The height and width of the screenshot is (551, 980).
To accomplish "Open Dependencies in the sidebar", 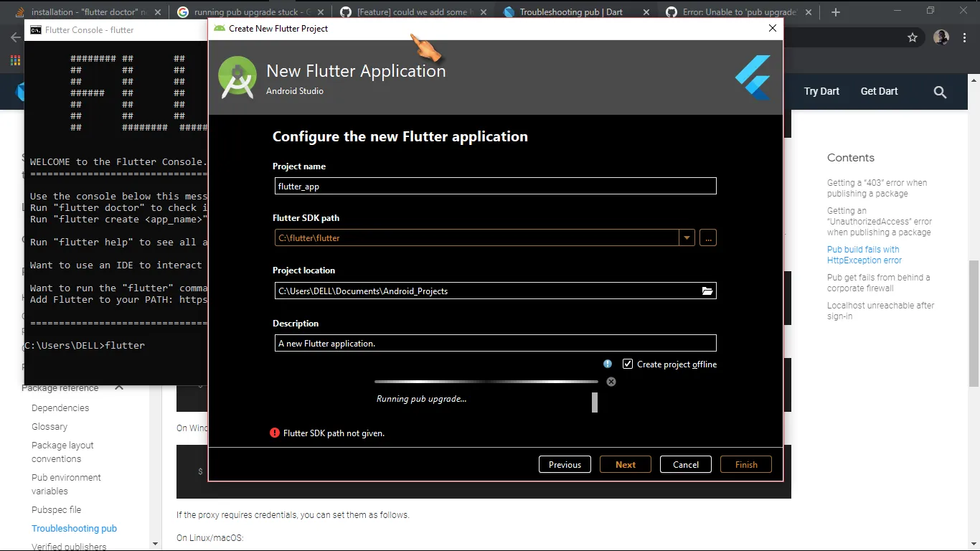I will point(60,408).
